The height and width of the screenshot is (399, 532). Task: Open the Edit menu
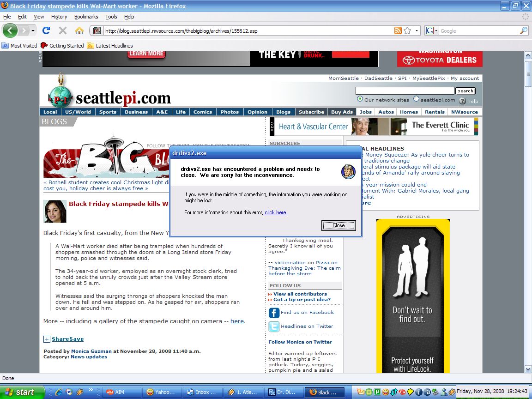coord(22,17)
